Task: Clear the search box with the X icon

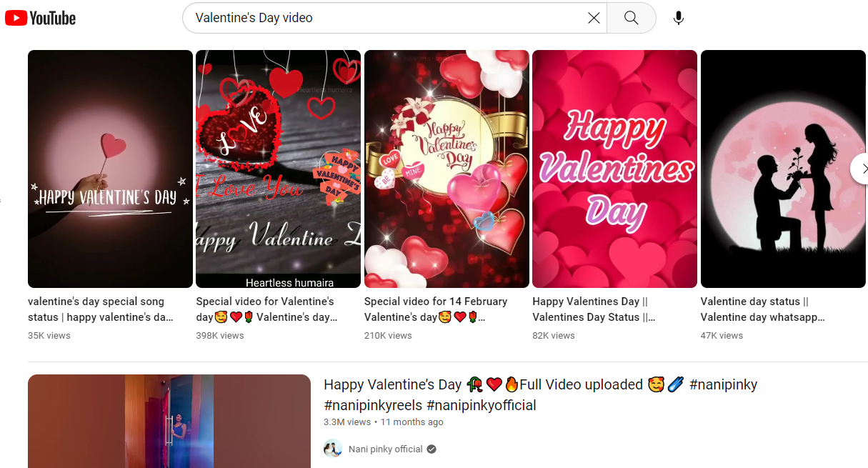Action: (593, 18)
